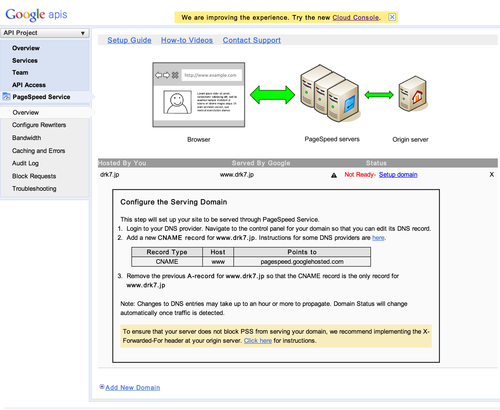Click the Status column header
Viewport: 500px width, 410px height.
[x=376, y=163]
